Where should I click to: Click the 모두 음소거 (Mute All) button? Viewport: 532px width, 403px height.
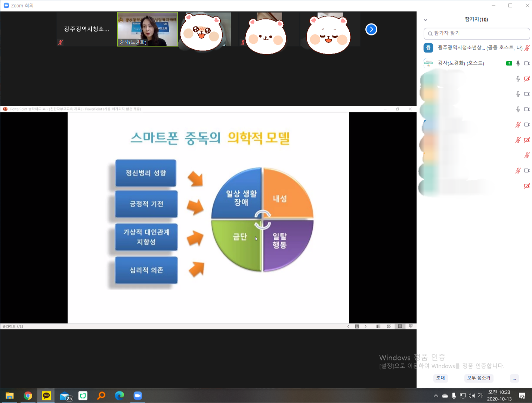pos(478,378)
